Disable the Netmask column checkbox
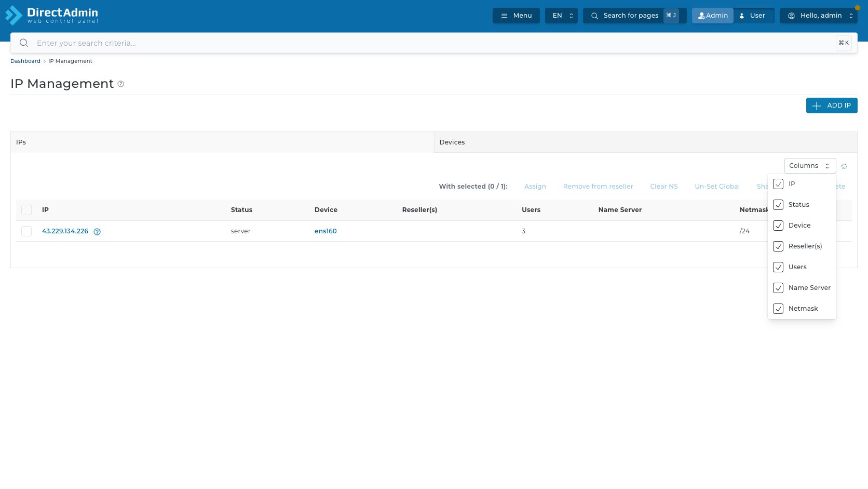This screenshot has width=868, height=489. [x=778, y=309]
